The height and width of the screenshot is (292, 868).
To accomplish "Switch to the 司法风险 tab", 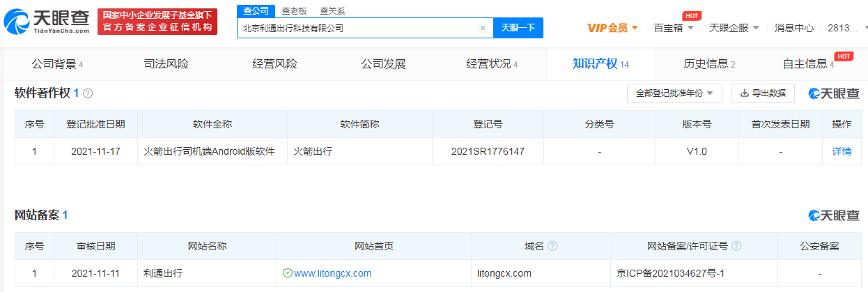I will click(x=166, y=64).
